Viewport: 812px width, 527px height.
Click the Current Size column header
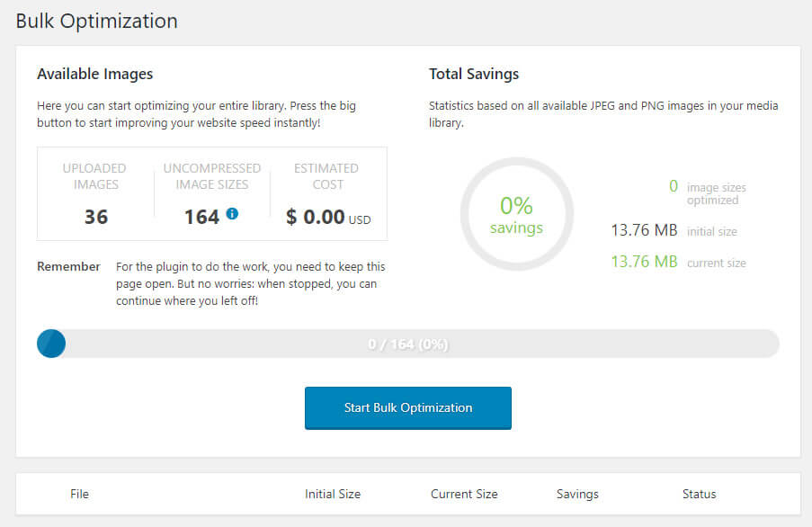(464, 494)
